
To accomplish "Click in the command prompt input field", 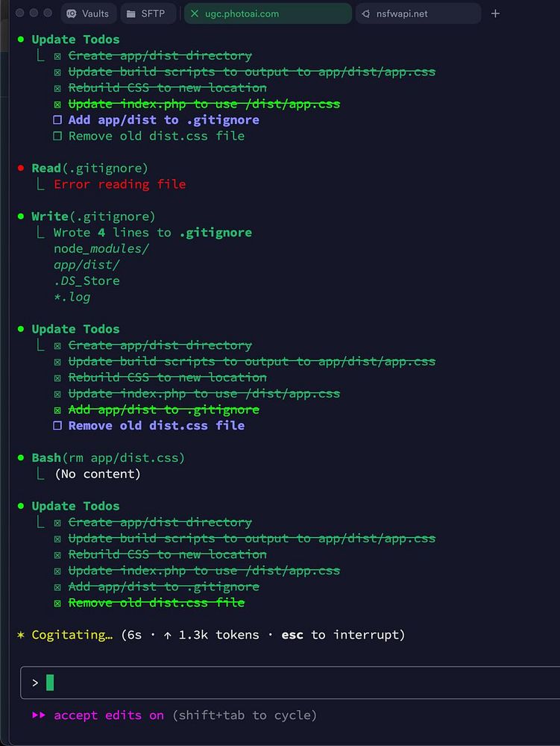I will click(x=290, y=683).
